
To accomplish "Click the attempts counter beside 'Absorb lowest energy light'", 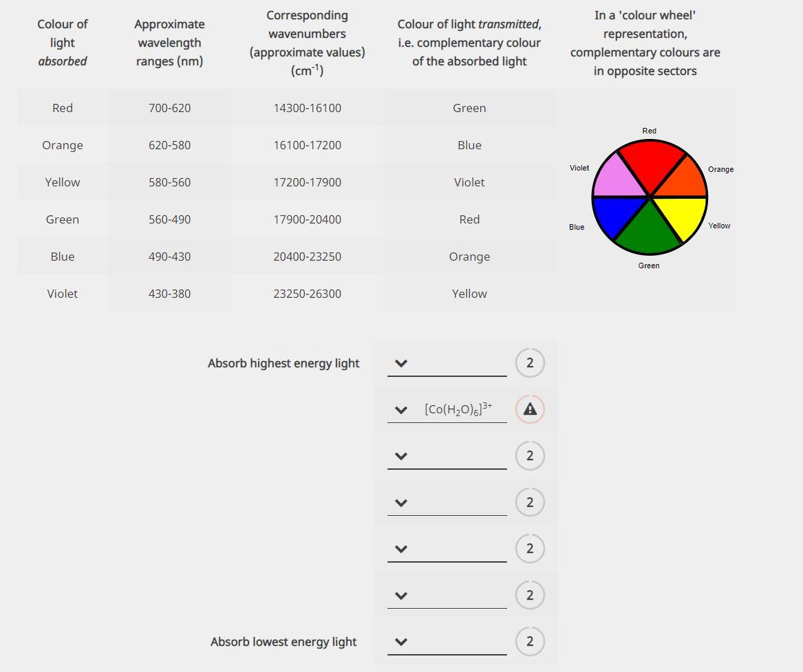I will click(x=529, y=641).
